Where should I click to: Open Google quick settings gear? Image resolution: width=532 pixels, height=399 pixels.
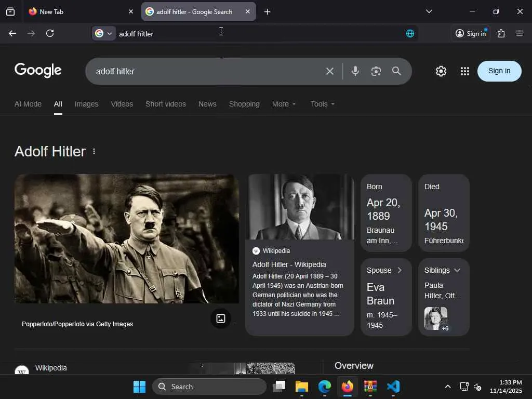441,71
